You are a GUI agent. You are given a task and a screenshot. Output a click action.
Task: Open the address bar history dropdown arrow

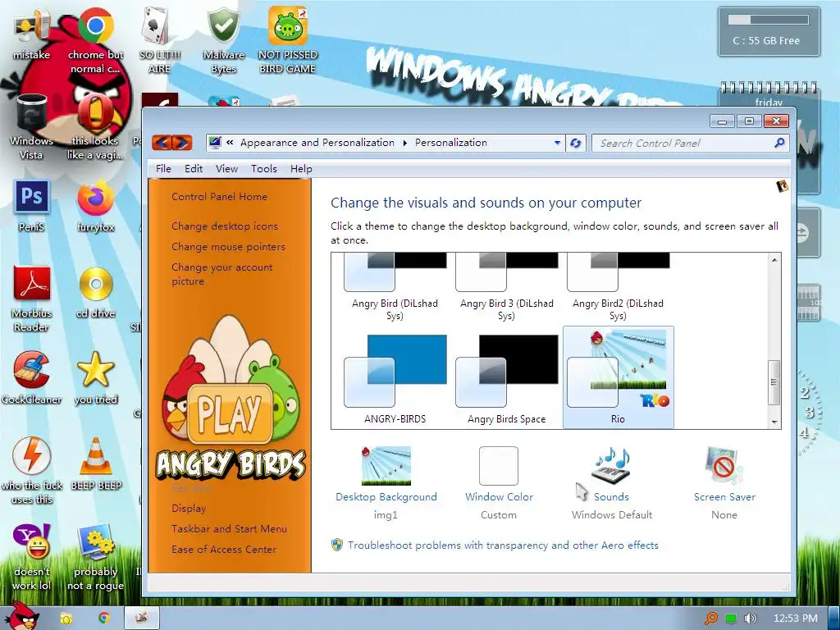pyautogui.click(x=557, y=143)
